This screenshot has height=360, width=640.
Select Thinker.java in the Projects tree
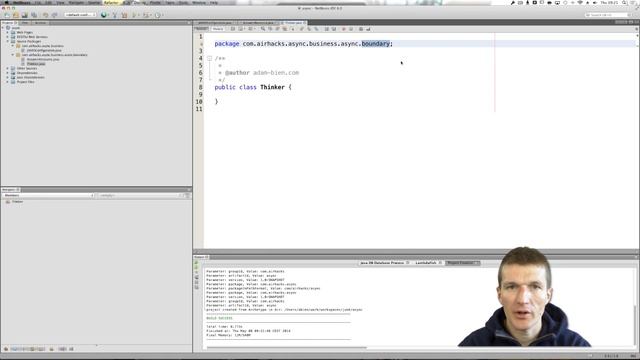pos(36,64)
